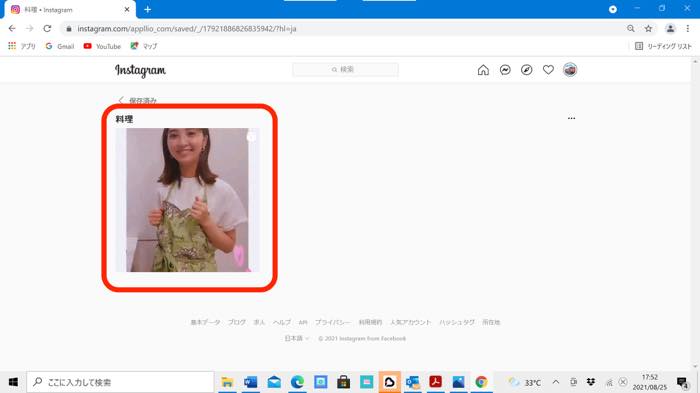Click the プライバシー footer link
The image size is (700, 393).
333,322
